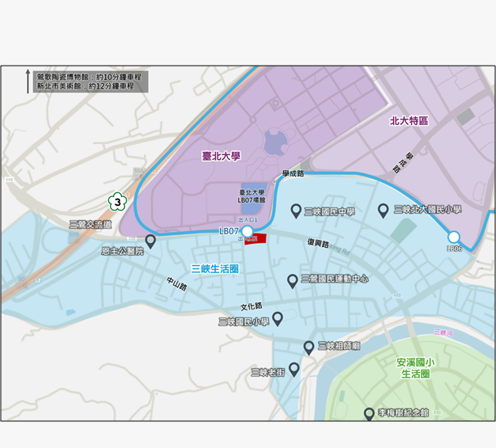The width and height of the screenshot is (496, 448).
Task: Click the 北大特區 area label
Action: [409, 120]
